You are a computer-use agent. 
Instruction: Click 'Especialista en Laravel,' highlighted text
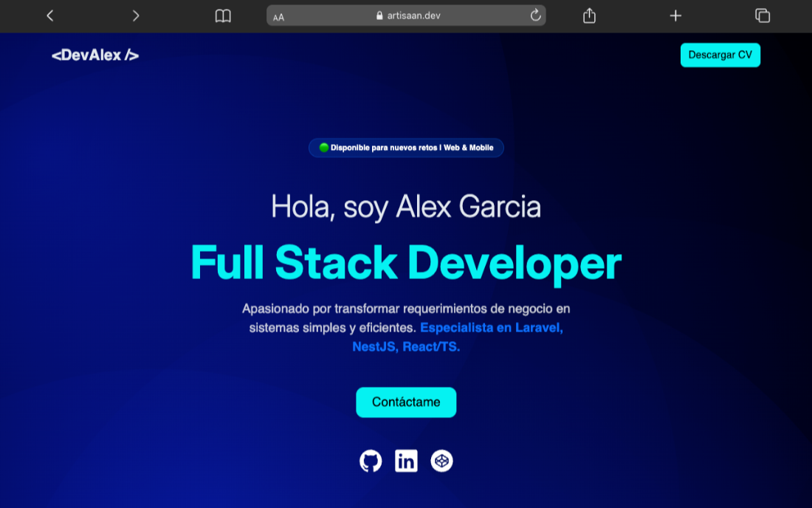(x=492, y=328)
